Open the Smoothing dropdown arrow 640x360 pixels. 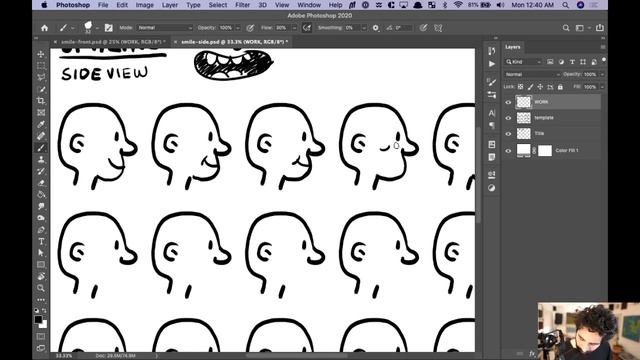click(363, 28)
